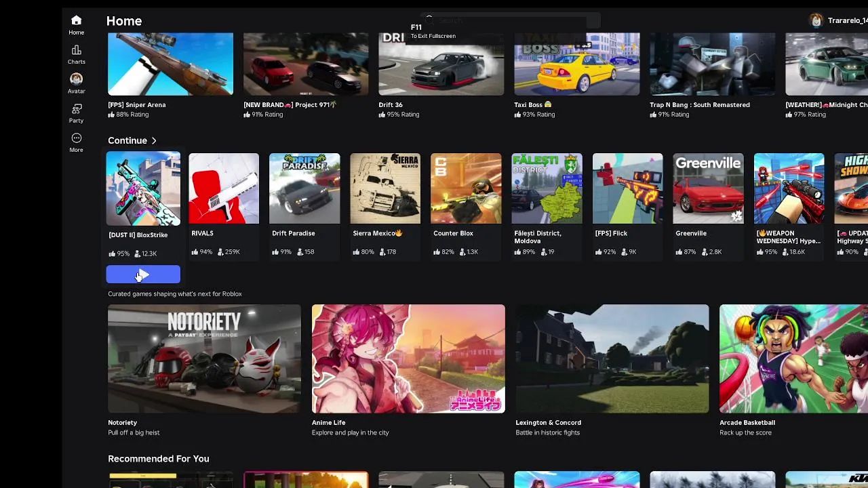Open the Party sidebar icon

pos(76,113)
